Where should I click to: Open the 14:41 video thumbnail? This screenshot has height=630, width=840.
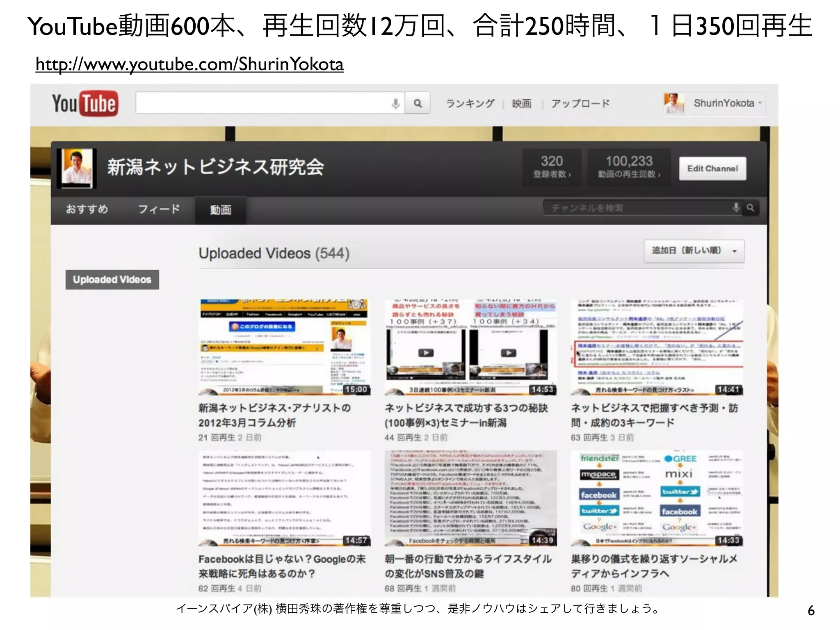[657, 347]
